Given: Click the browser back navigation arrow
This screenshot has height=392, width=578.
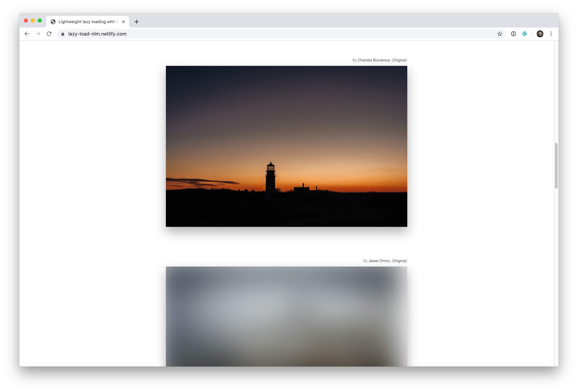Looking at the screenshot, I should 27,34.
